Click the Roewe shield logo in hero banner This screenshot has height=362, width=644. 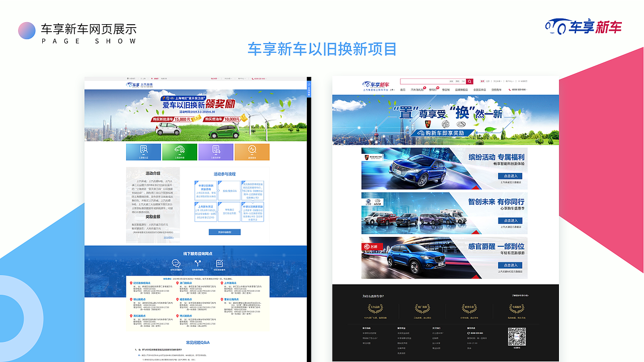(x=428, y=124)
